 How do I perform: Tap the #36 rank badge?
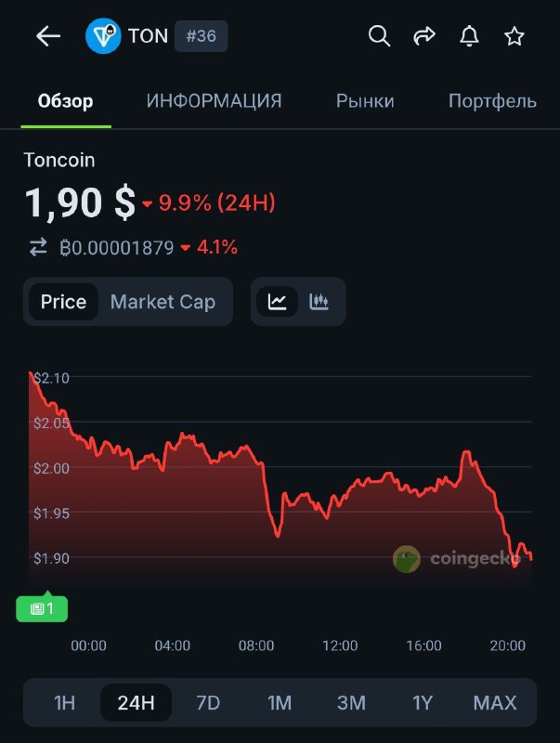pos(202,36)
